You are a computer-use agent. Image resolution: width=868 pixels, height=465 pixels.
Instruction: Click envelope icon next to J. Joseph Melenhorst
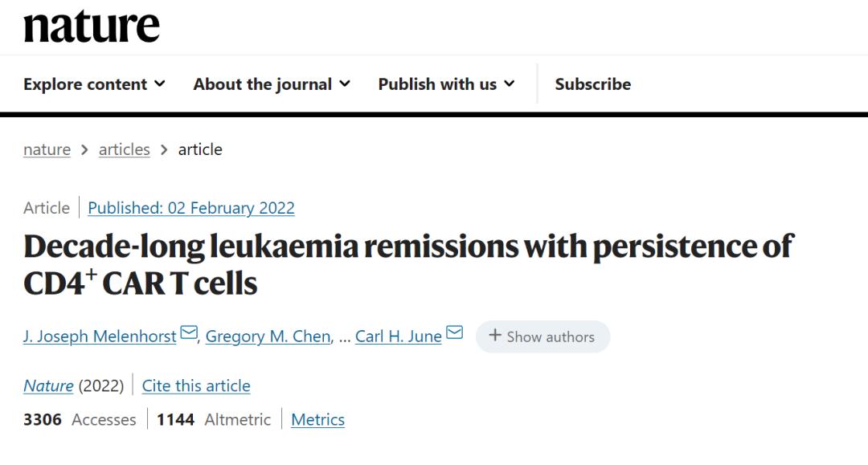tap(189, 332)
